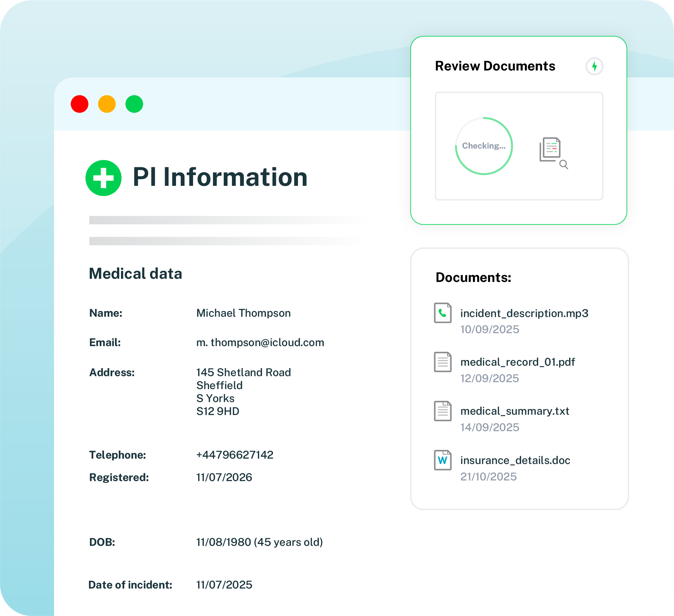
Task: Select the name Michael Thompson
Action: coord(243,313)
